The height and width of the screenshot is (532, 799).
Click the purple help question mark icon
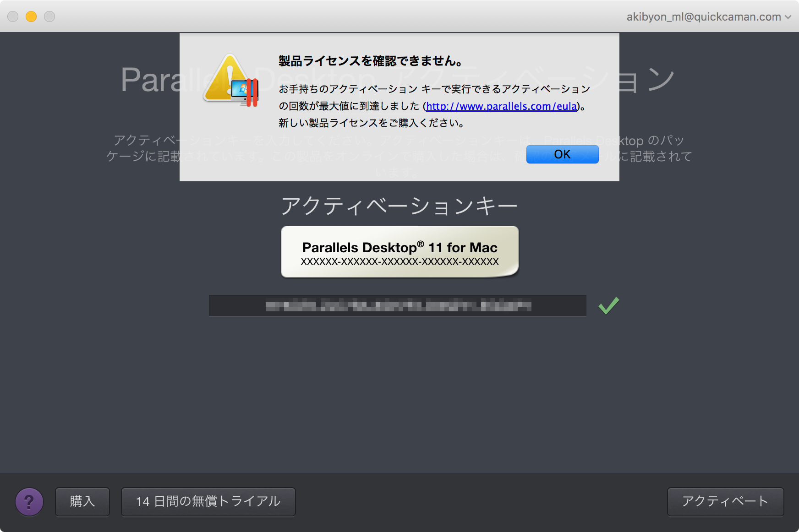point(29,502)
